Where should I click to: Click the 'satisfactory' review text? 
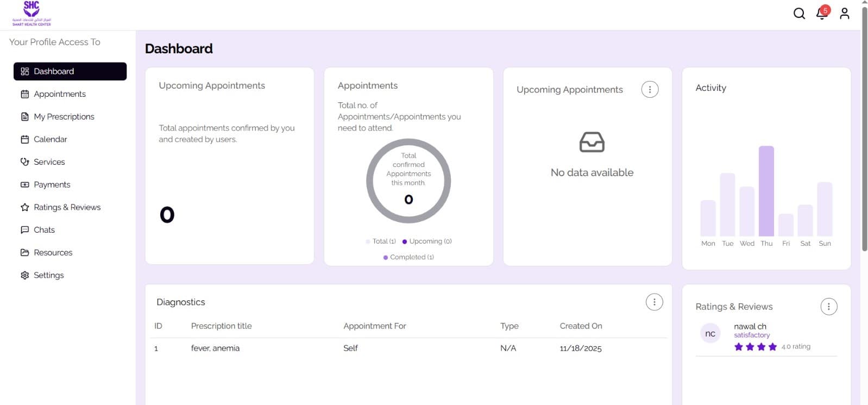[x=752, y=335]
